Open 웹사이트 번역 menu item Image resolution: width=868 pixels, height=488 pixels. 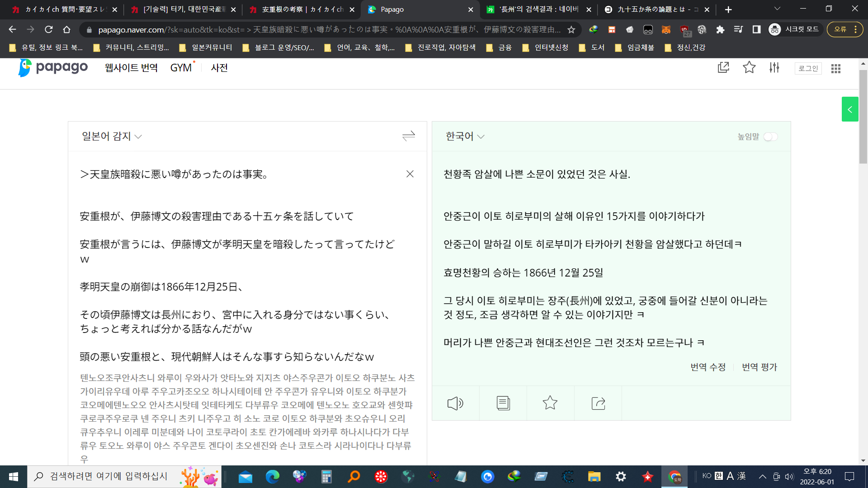(x=131, y=68)
